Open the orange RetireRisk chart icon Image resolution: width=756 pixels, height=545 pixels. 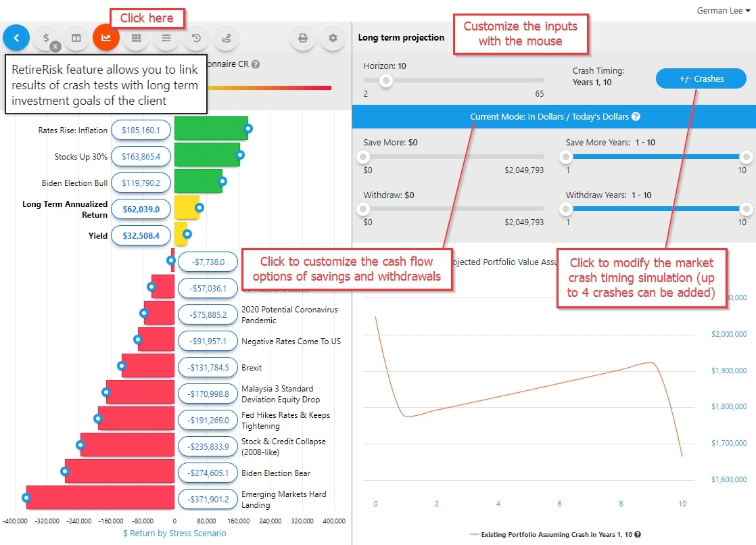(x=106, y=38)
